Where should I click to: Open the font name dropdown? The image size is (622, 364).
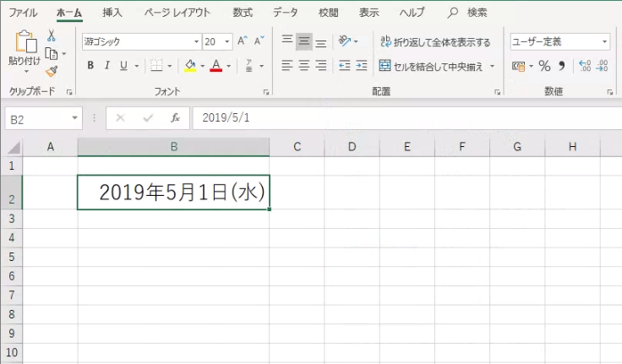coord(196,41)
